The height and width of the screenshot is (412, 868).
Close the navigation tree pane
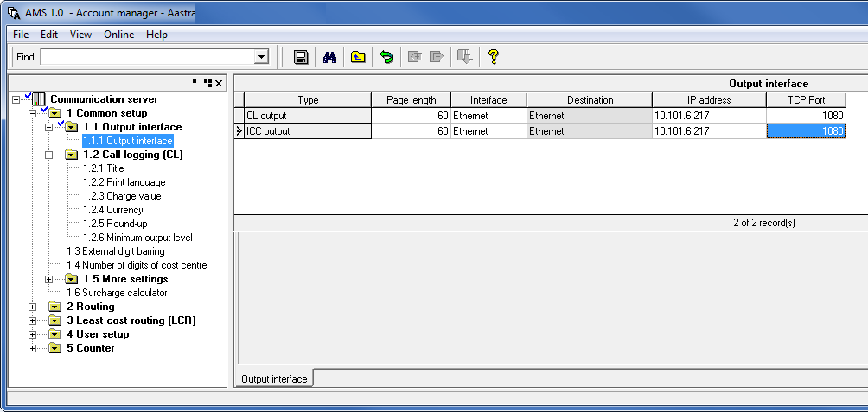tap(220, 83)
